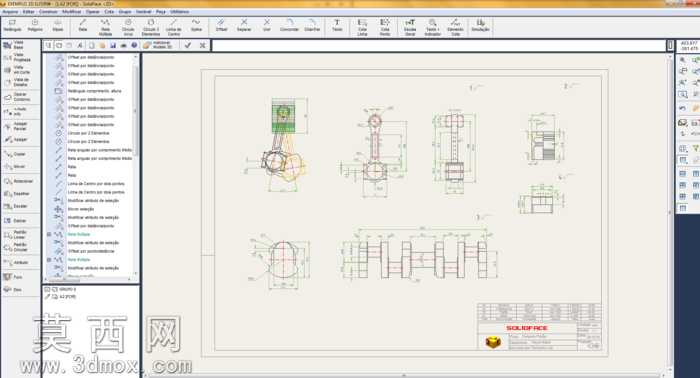The height and width of the screenshot is (378, 700).
Task: Select the Polígono tool
Action: point(35,25)
